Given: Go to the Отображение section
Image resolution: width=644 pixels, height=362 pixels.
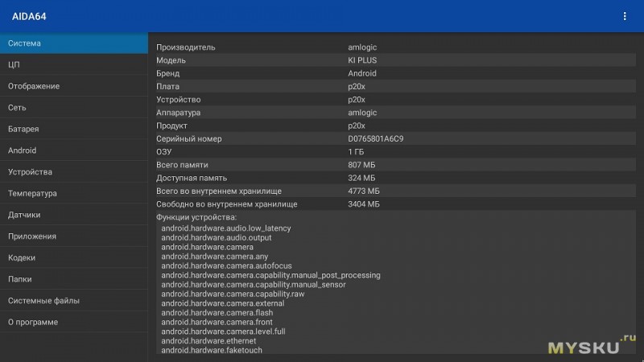Looking at the screenshot, I should point(74,86).
